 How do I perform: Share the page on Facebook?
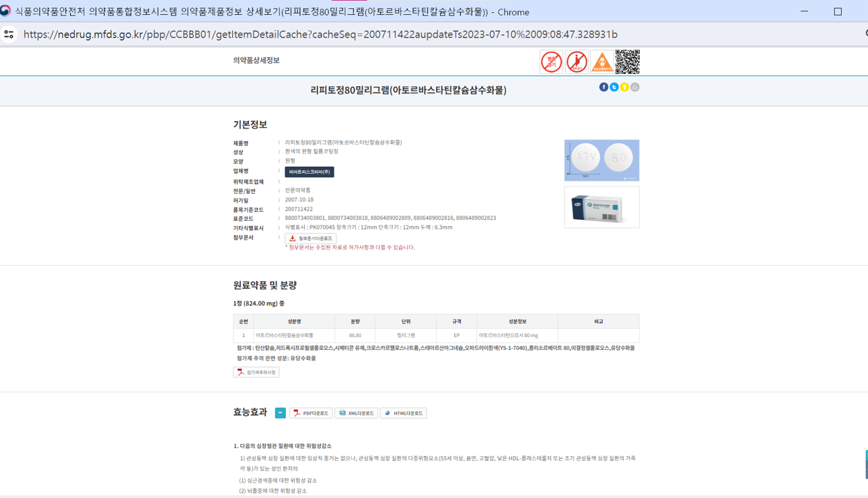pos(604,87)
